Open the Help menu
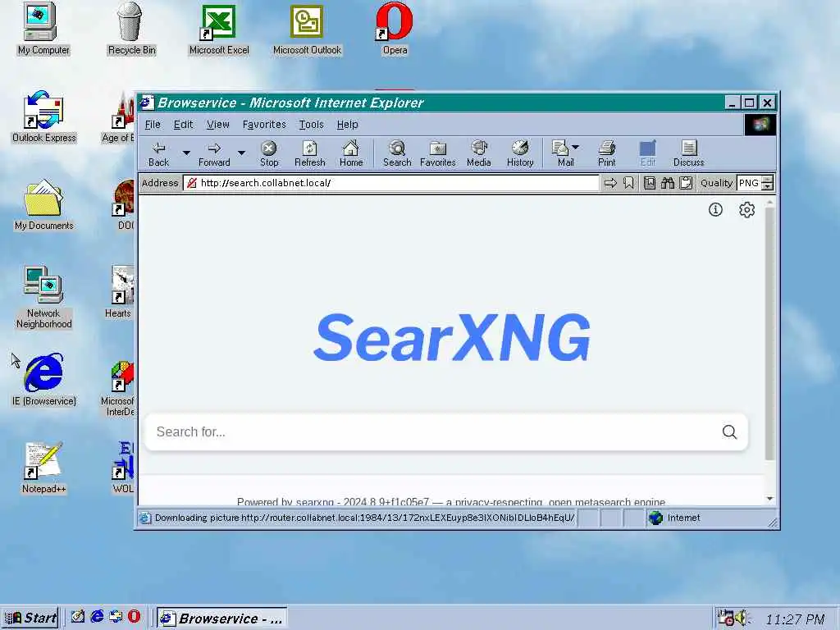The width and height of the screenshot is (840, 630). tap(347, 125)
